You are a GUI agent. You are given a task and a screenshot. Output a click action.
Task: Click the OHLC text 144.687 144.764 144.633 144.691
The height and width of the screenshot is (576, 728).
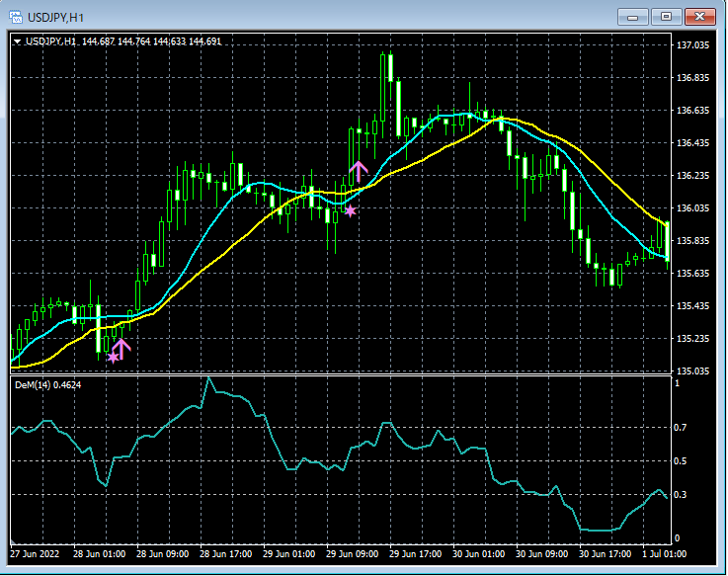click(151, 41)
